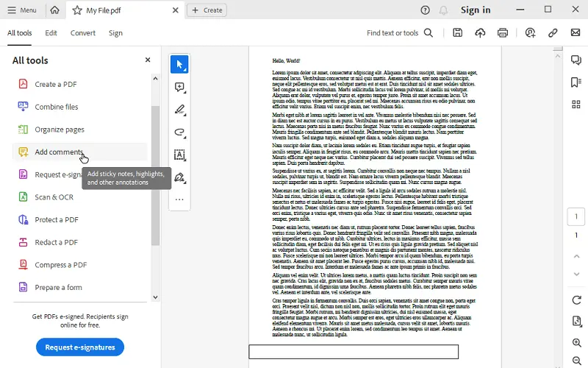Select the Add text box tool

(179, 155)
